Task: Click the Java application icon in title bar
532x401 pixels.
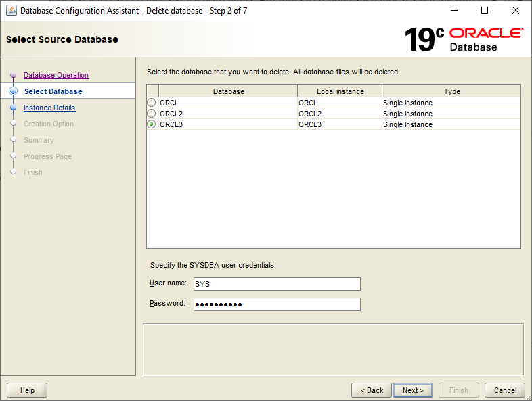Action: click(x=12, y=11)
